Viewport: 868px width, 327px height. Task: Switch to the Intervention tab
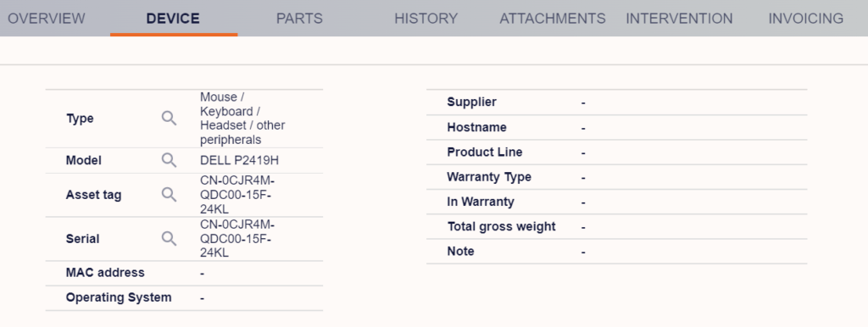click(679, 19)
